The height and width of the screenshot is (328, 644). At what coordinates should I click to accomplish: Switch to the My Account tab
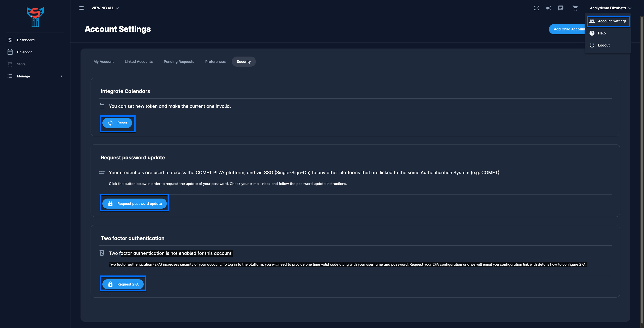coord(103,62)
